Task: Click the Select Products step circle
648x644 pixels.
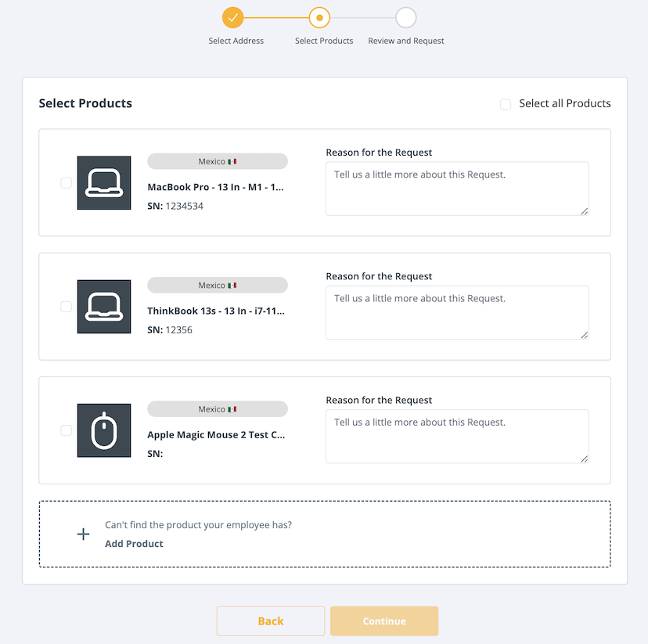Action: coord(319,17)
